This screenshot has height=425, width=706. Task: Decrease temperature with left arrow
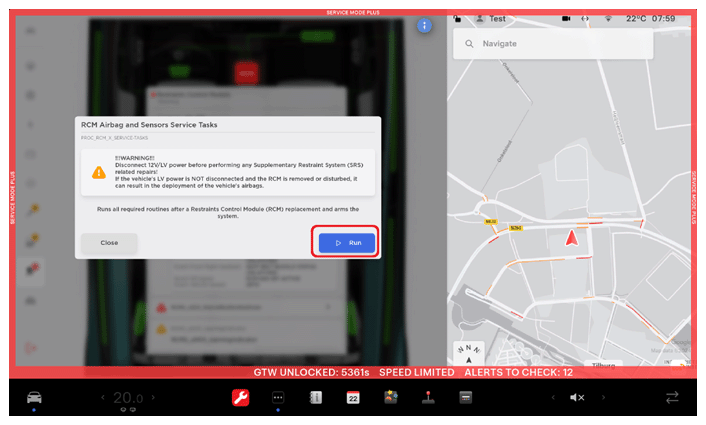tap(101, 398)
